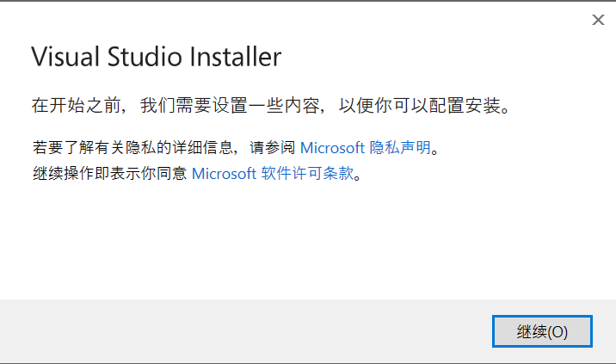Click the 继续(O) continue button
This screenshot has width=616, height=364.
point(542,331)
